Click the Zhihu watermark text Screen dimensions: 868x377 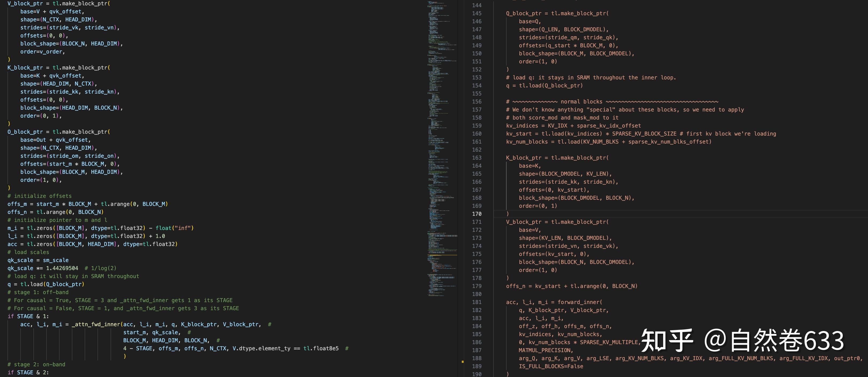tap(742, 341)
